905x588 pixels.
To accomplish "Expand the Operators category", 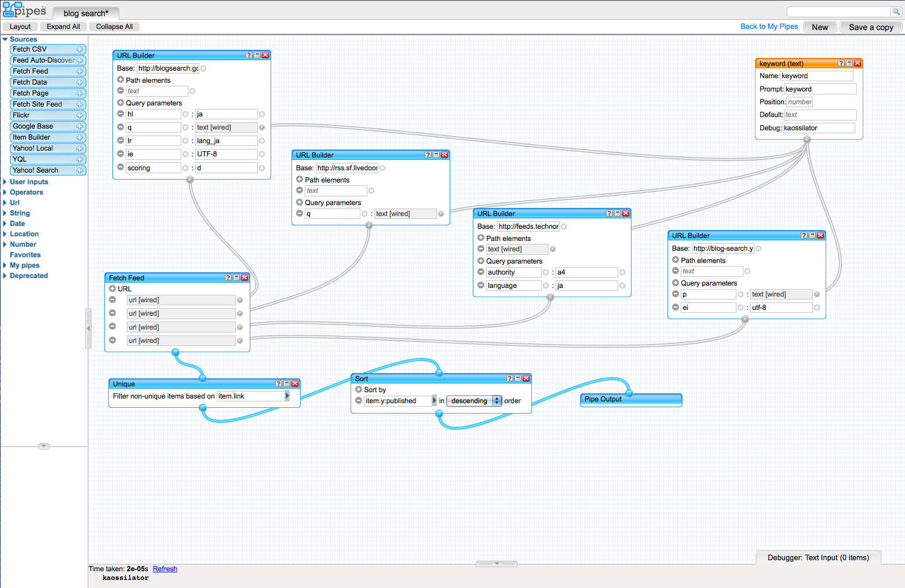I will (x=5, y=192).
